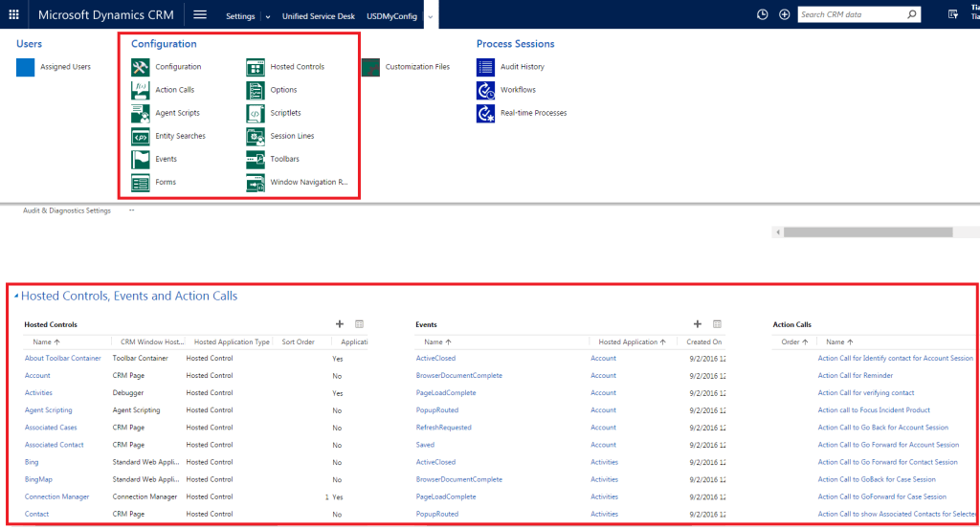
Task: Open Associated Cases hosted control
Action: [x=51, y=428]
